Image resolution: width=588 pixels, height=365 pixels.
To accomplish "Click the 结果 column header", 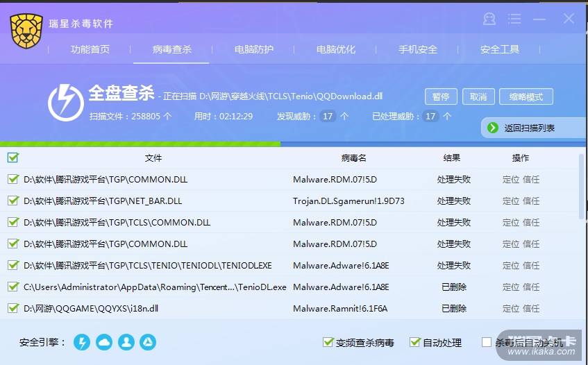I will coord(451,158).
